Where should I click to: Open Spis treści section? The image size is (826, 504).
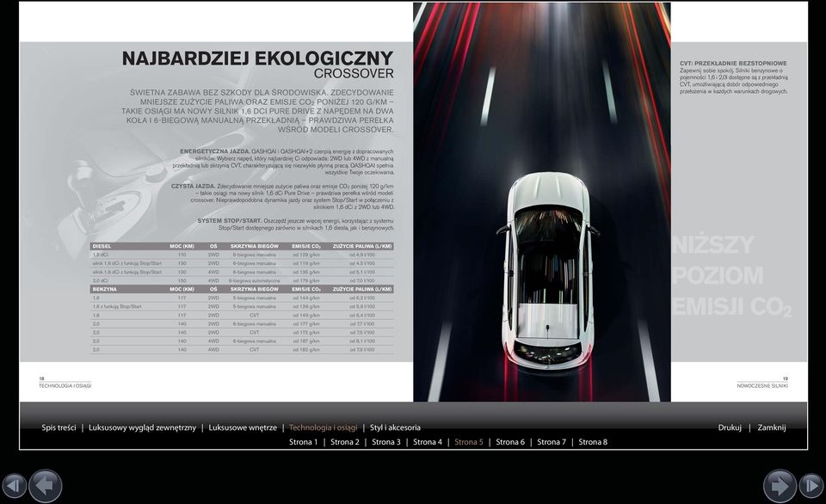(x=59, y=427)
